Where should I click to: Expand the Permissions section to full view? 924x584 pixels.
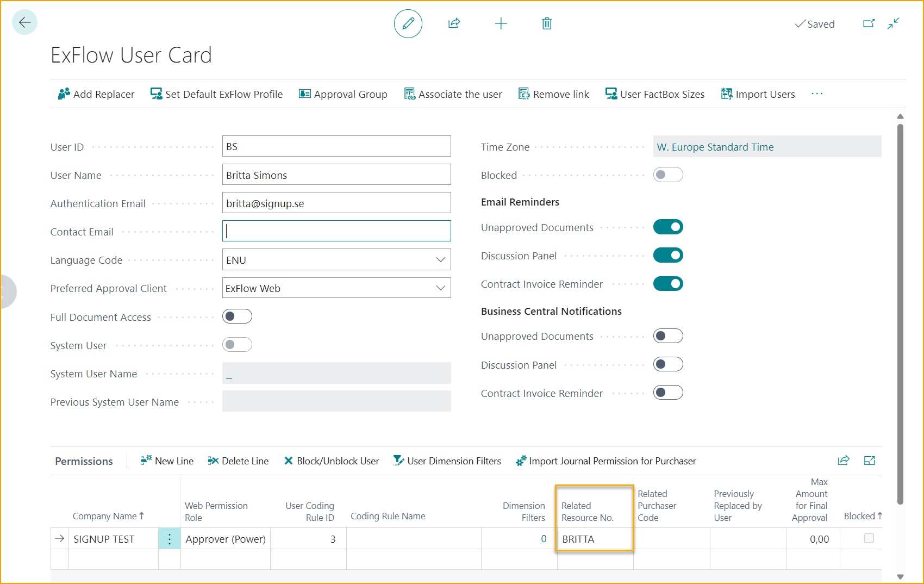[869, 461]
